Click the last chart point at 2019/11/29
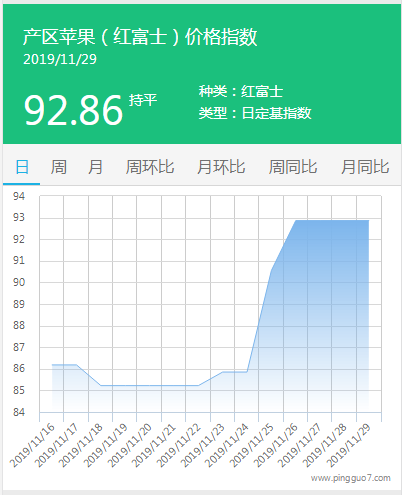Image resolution: width=402 pixels, height=495 pixels. 369,220
